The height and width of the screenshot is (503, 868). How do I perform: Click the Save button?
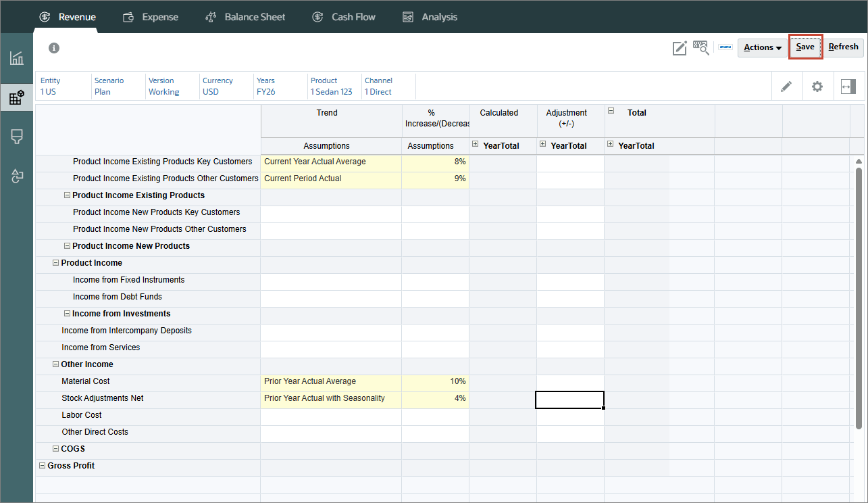click(x=805, y=47)
